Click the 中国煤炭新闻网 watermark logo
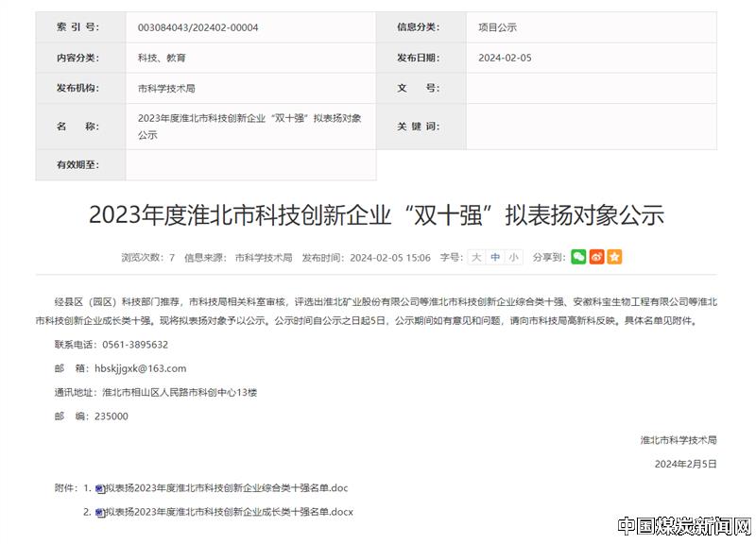This screenshot has width=756, height=544. click(x=684, y=525)
